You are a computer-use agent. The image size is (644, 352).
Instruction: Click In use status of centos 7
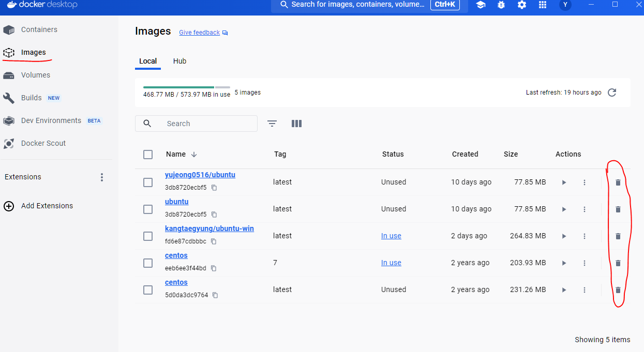click(391, 263)
